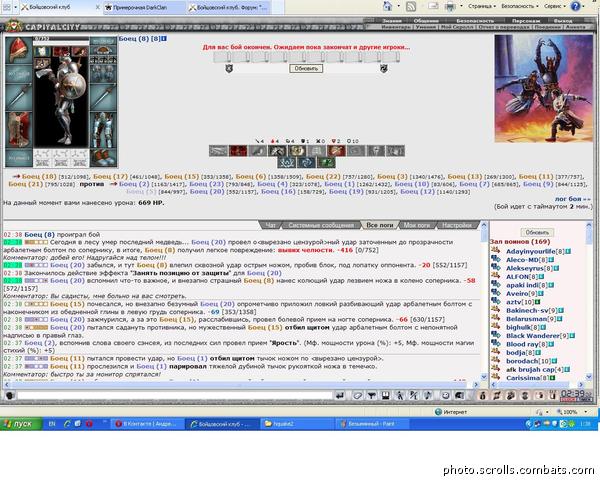Use the green magic technique icon
The image size is (600, 480).
click(x=326, y=162)
